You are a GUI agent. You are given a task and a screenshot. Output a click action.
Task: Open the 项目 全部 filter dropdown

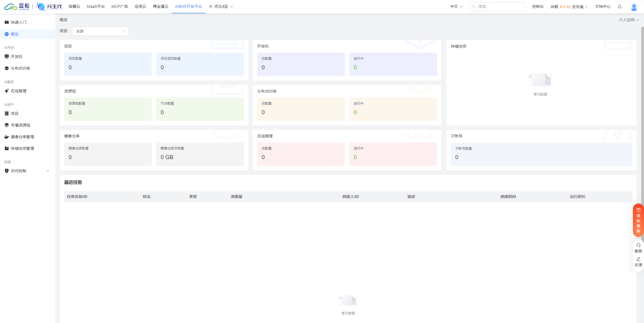(100, 31)
